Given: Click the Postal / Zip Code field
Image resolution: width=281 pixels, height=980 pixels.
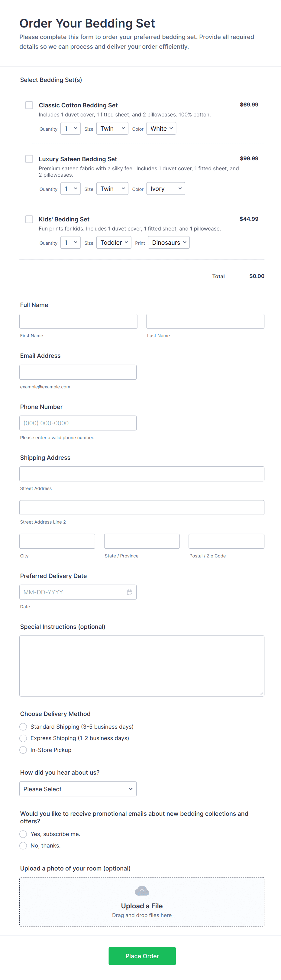Looking at the screenshot, I should click(x=226, y=541).
